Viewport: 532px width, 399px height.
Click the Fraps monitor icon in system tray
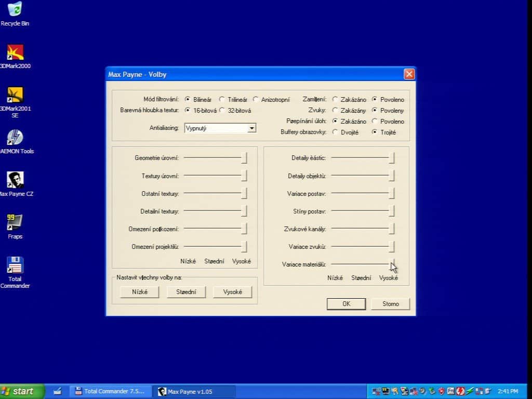tap(385, 391)
